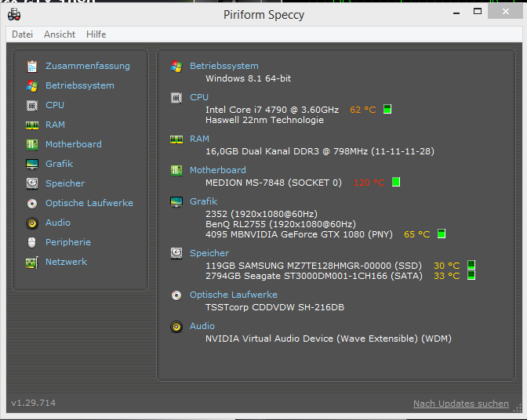Click the NVIDIA GeForce GTX 1080 (PNY) line
The image size is (527, 420).
299,234
